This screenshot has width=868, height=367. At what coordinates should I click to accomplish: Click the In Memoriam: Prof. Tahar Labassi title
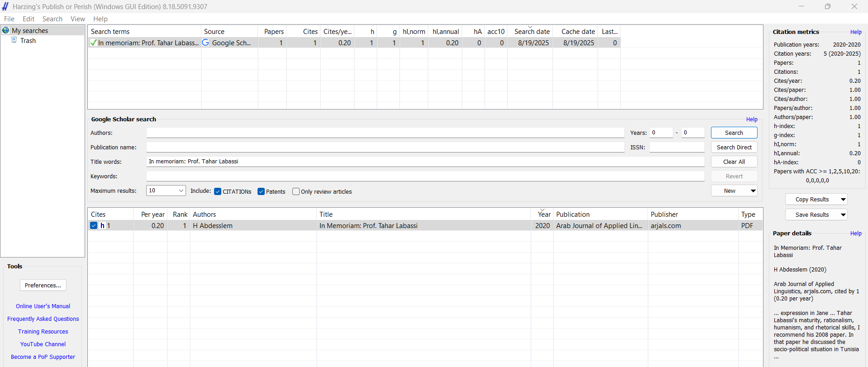coord(368,225)
